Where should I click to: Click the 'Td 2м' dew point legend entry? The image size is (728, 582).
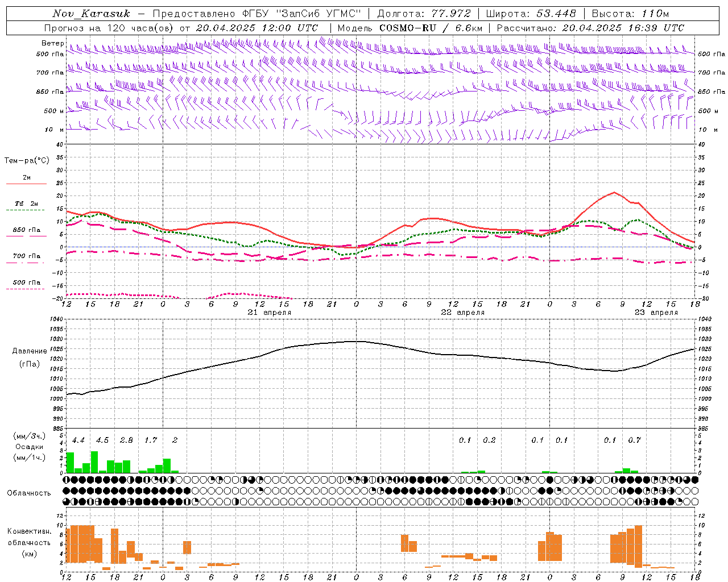[27, 203]
